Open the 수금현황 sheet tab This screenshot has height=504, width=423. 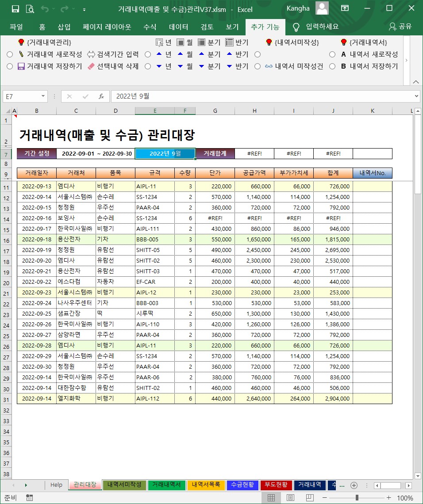pos(242,485)
